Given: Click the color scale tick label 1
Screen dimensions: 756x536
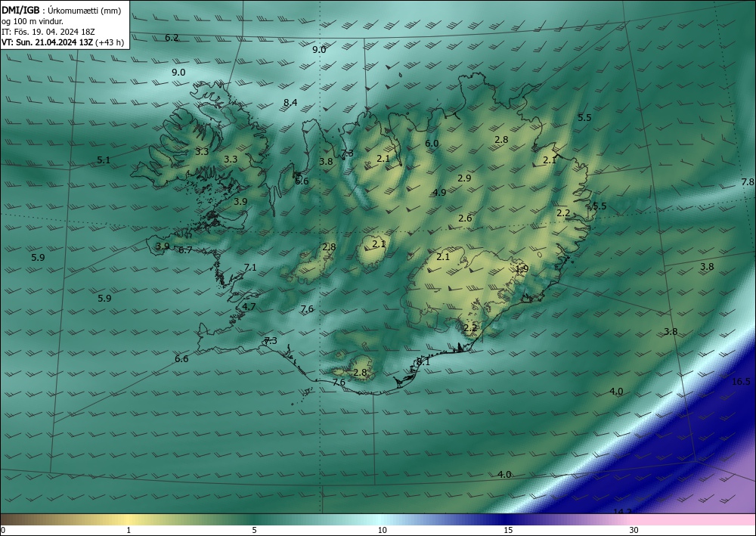Looking at the screenshot, I should click(129, 530).
